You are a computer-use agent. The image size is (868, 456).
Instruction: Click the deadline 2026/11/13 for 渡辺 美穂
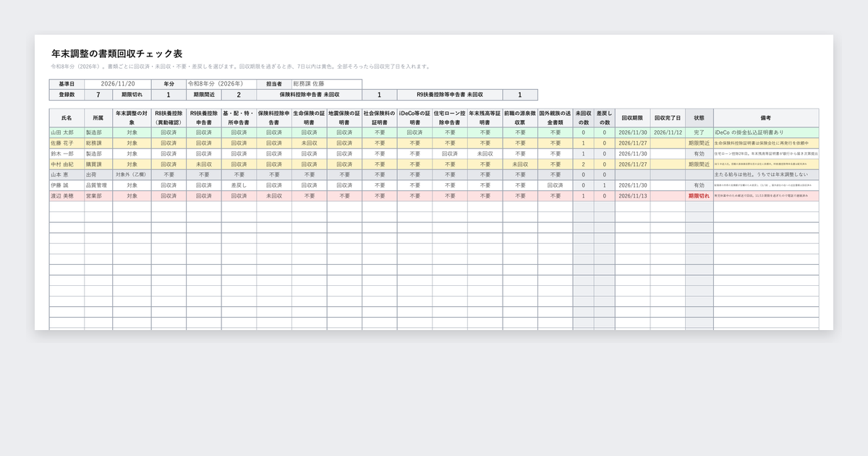[x=632, y=195]
